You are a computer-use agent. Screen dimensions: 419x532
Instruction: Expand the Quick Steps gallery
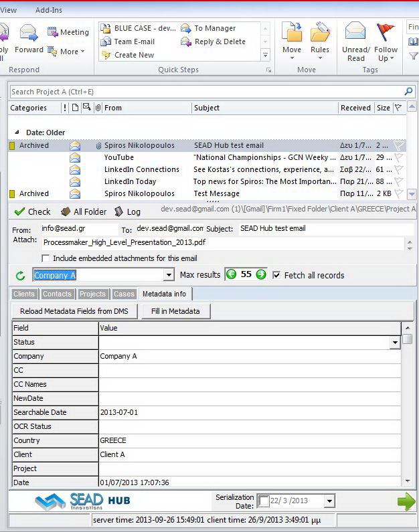[265, 55]
